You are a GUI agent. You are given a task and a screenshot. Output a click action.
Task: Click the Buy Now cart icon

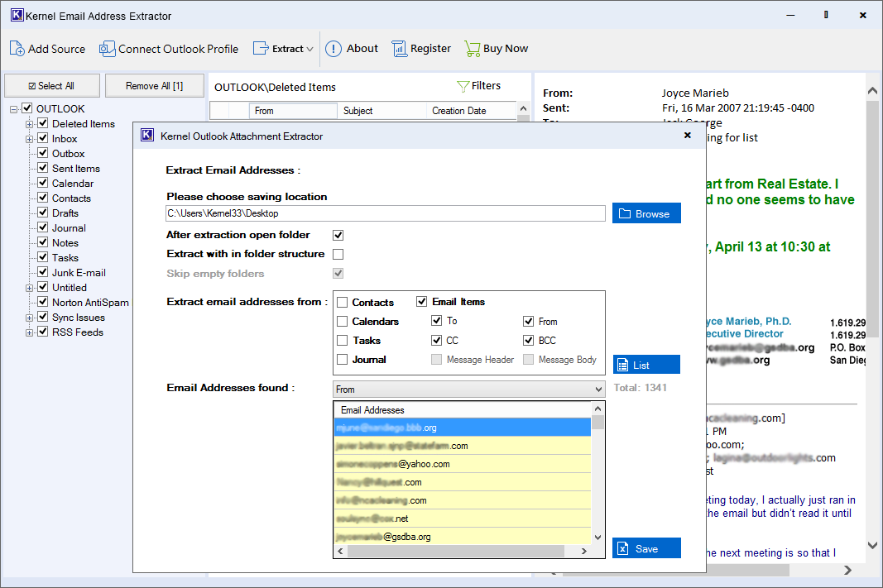coord(472,49)
